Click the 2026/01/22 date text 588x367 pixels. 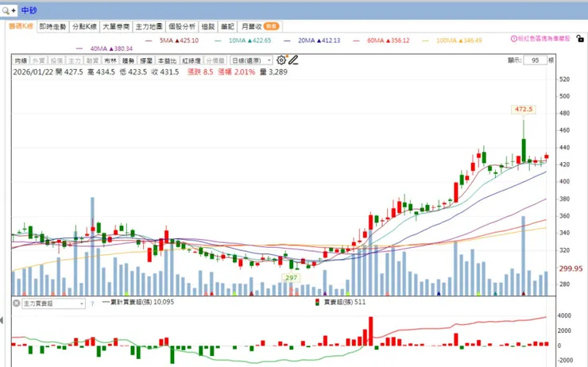[x=33, y=71]
